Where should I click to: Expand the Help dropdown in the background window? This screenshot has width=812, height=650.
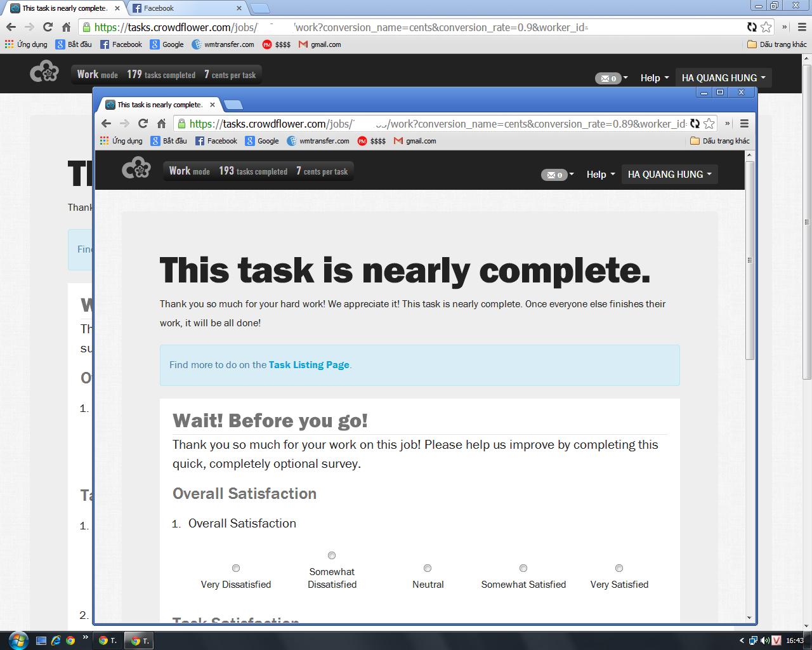[x=654, y=78]
